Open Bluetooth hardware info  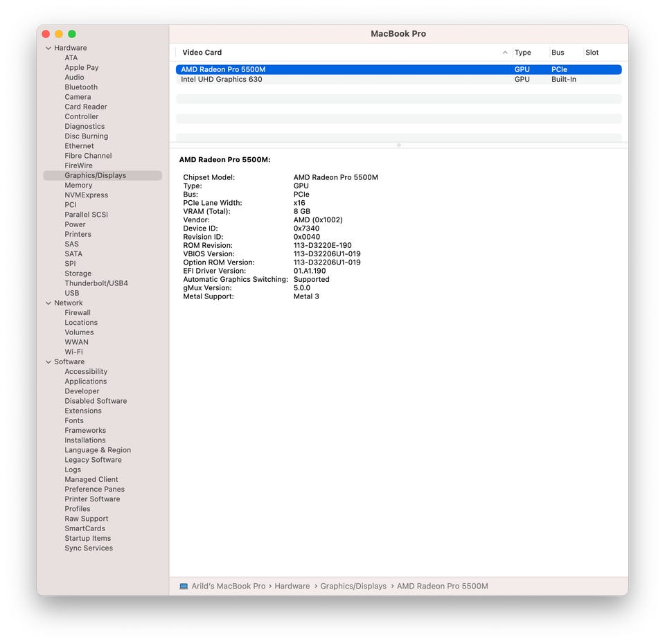pos(81,87)
